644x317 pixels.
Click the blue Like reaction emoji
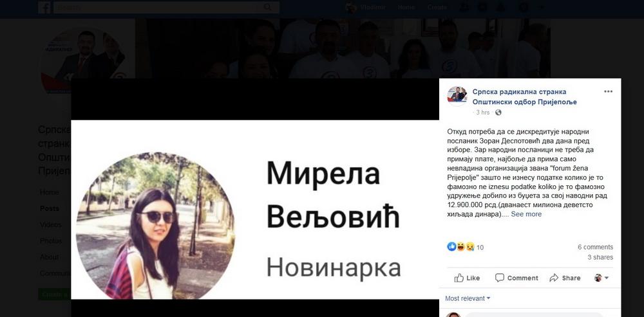click(x=451, y=246)
